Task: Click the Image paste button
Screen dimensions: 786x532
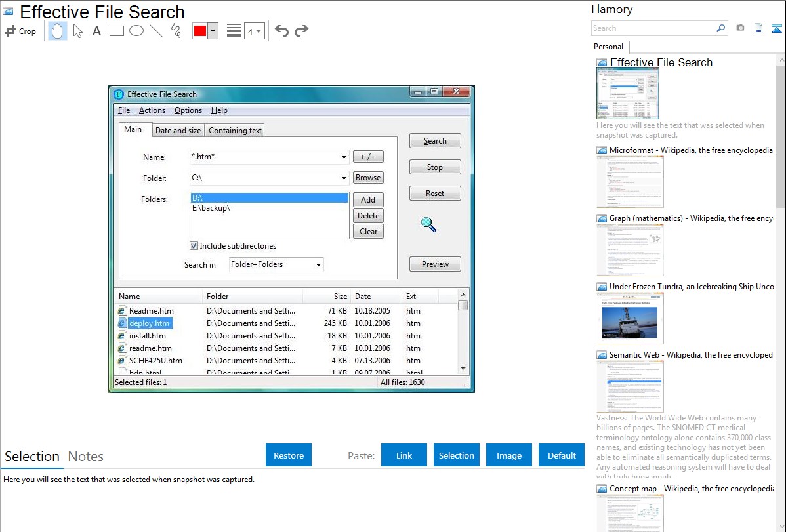Action: point(509,455)
